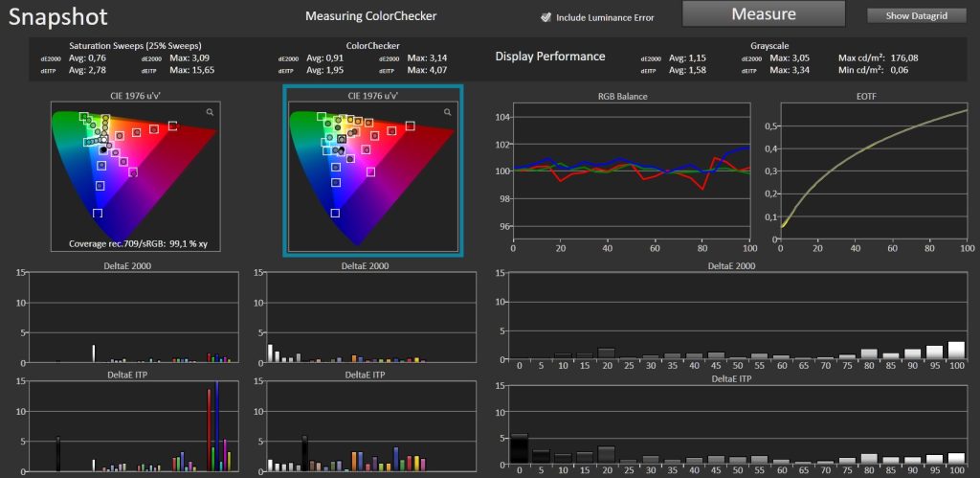The height and width of the screenshot is (478, 980).
Task: Click the Saturation Sweeps (25% Sweeps) heading
Action: tap(135, 46)
